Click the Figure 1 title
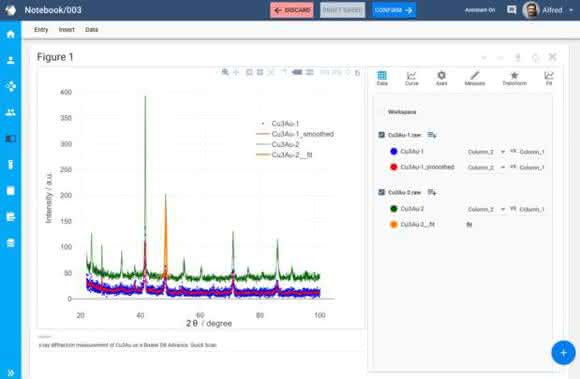This screenshot has width=580, height=379. (55, 57)
